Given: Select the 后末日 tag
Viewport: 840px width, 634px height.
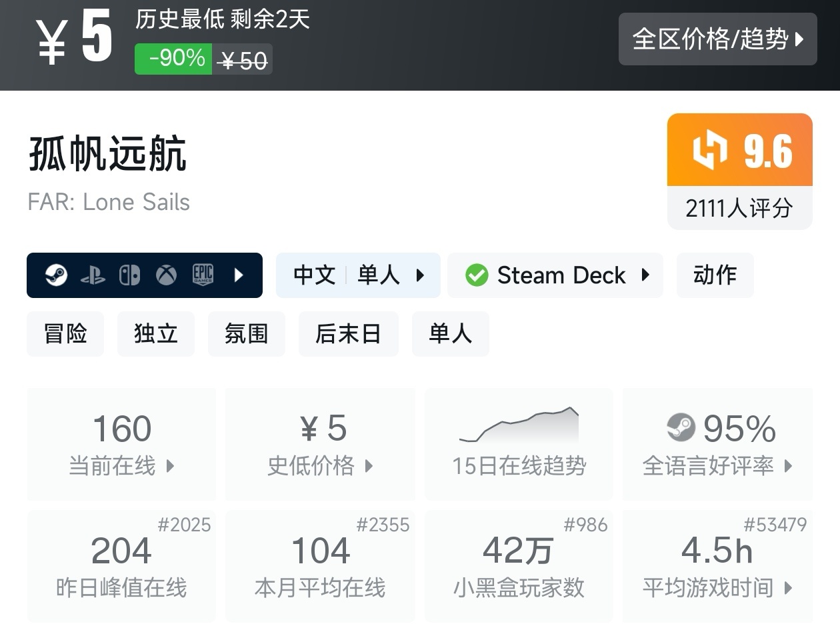Looking at the screenshot, I should tap(348, 333).
